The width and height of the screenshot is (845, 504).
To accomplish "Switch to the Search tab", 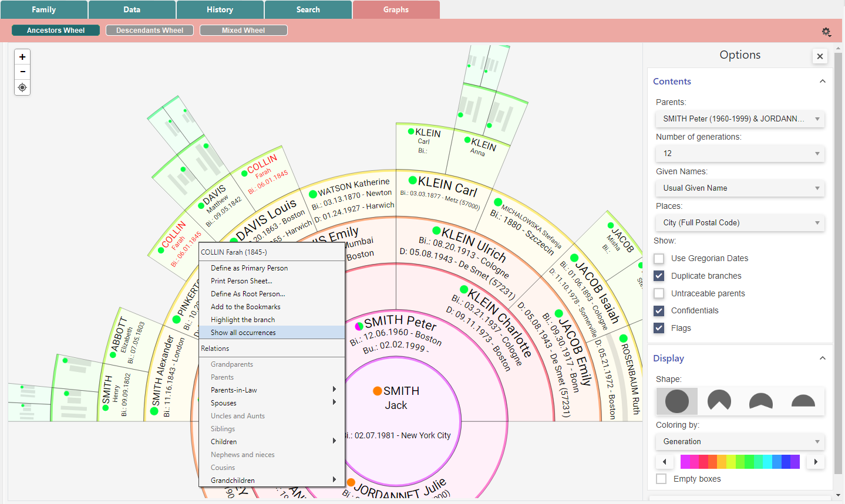I will pyautogui.click(x=308, y=9).
